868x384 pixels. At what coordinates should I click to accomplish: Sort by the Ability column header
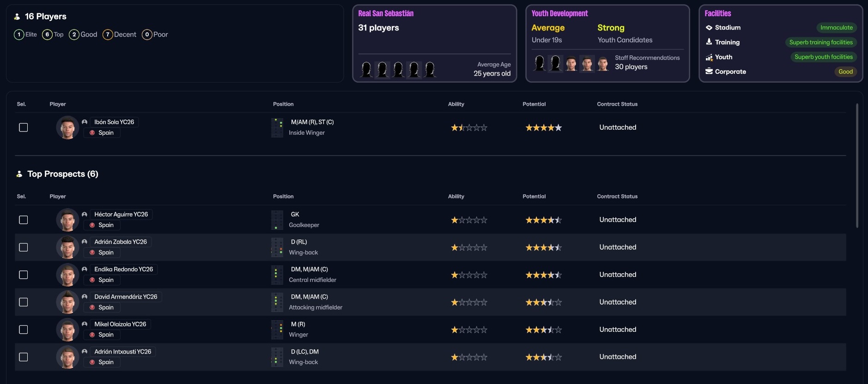(x=455, y=104)
